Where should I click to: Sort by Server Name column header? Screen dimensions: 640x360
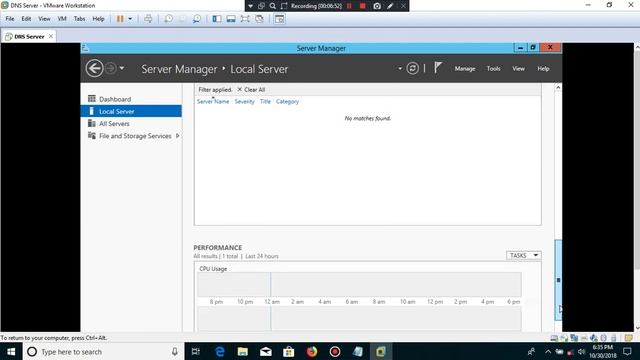(x=213, y=102)
